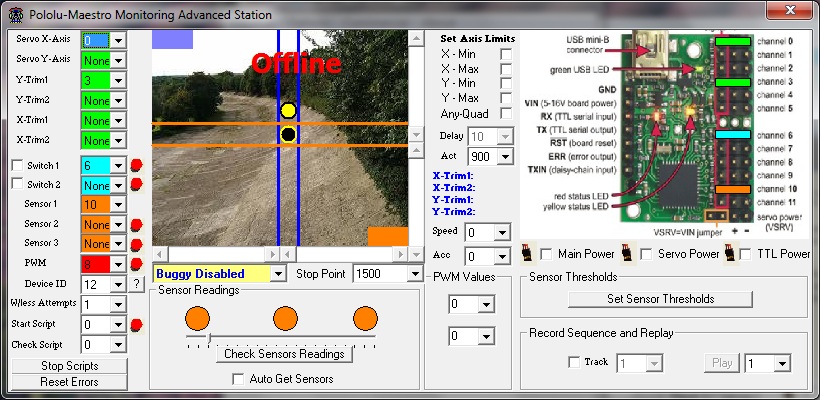Open the first PWM Values dropdown

tap(486, 304)
